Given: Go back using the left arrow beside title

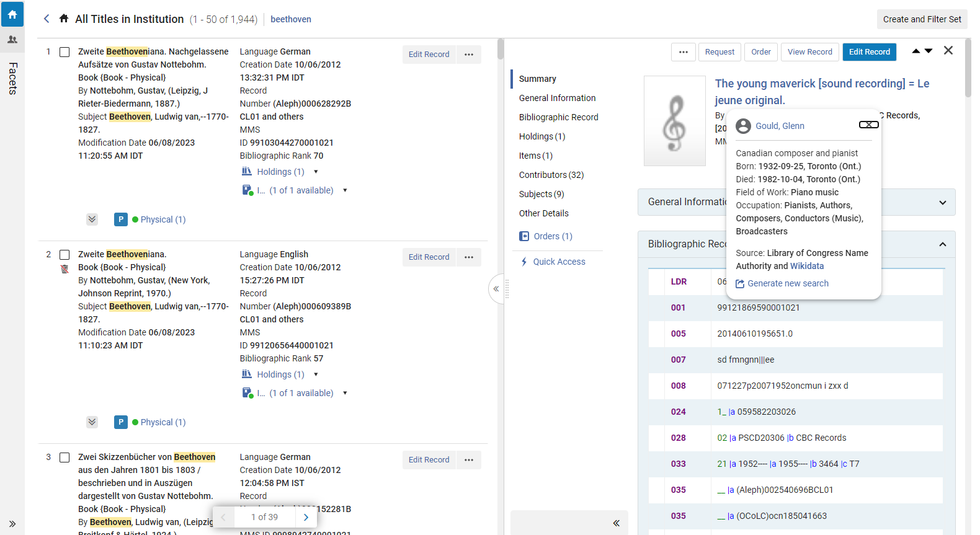Looking at the screenshot, I should pyautogui.click(x=47, y=19).
